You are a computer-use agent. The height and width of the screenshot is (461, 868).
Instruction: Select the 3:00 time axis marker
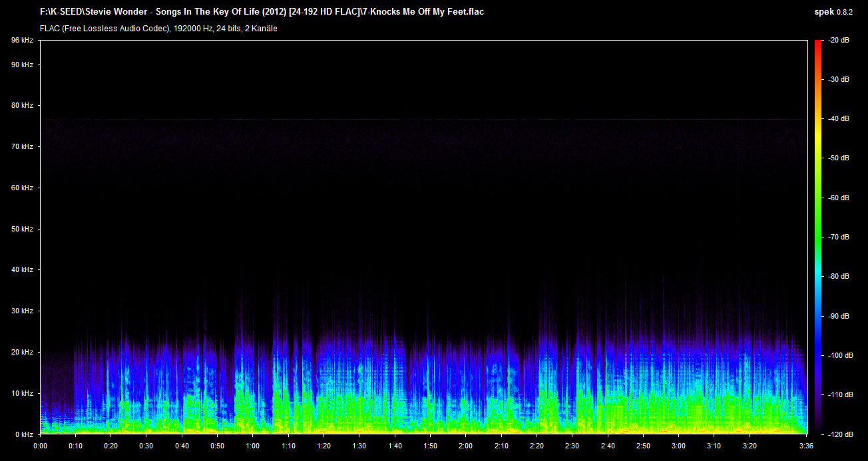click(x=679, y=445)
